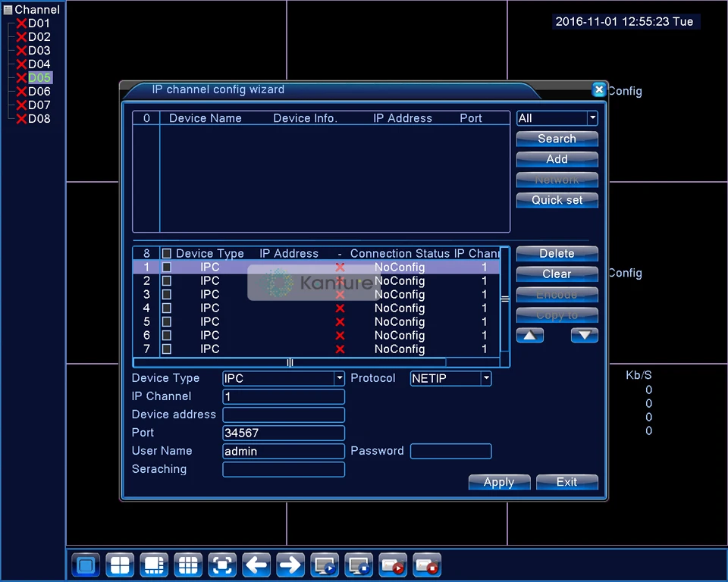Click the Clear button

557,274
